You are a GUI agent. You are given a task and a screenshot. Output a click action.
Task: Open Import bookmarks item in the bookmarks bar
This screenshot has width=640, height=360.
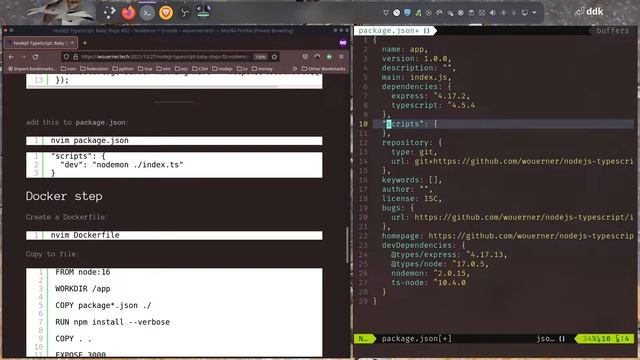(x=31, y=69)
